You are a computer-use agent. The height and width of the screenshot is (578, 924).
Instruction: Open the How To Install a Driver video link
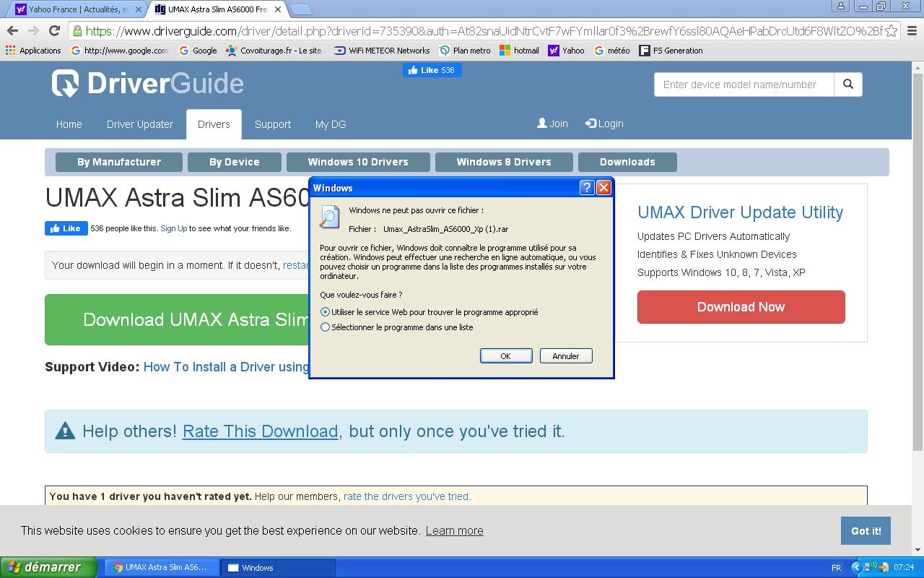(x=227, y=367)
